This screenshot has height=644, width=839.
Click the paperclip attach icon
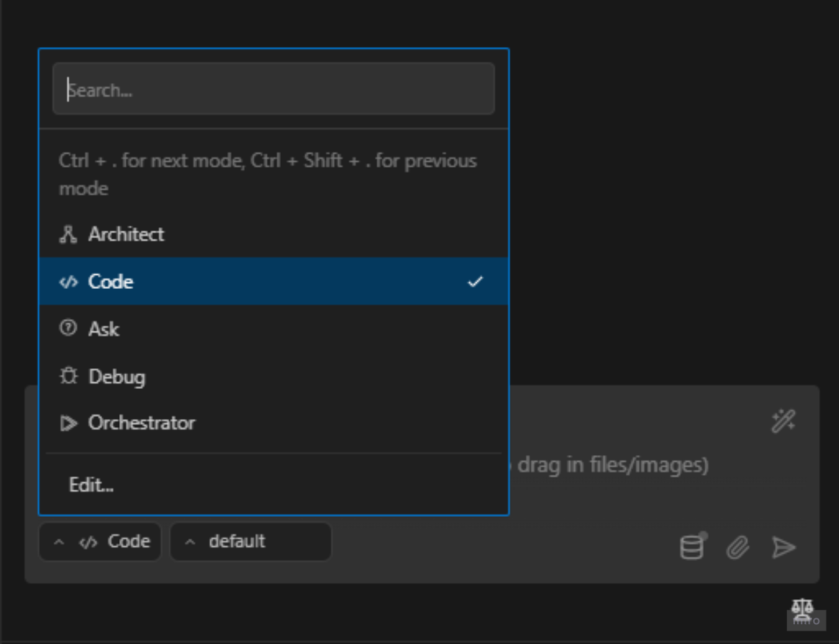pos(738,547)
